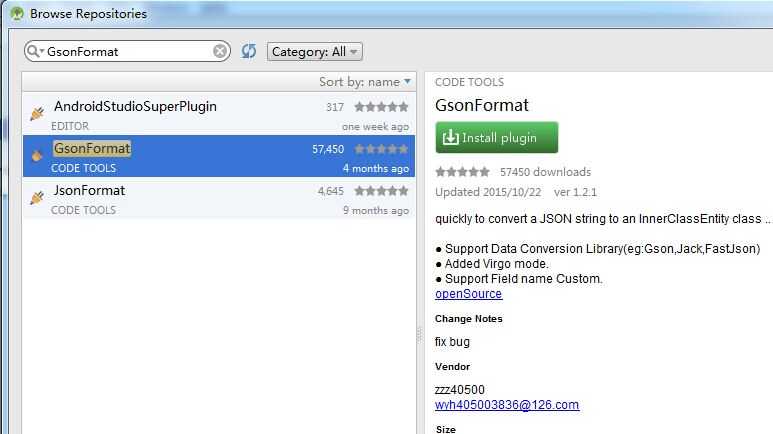
Task: Click the GsonFormat title in details
Action: point(482,105)
